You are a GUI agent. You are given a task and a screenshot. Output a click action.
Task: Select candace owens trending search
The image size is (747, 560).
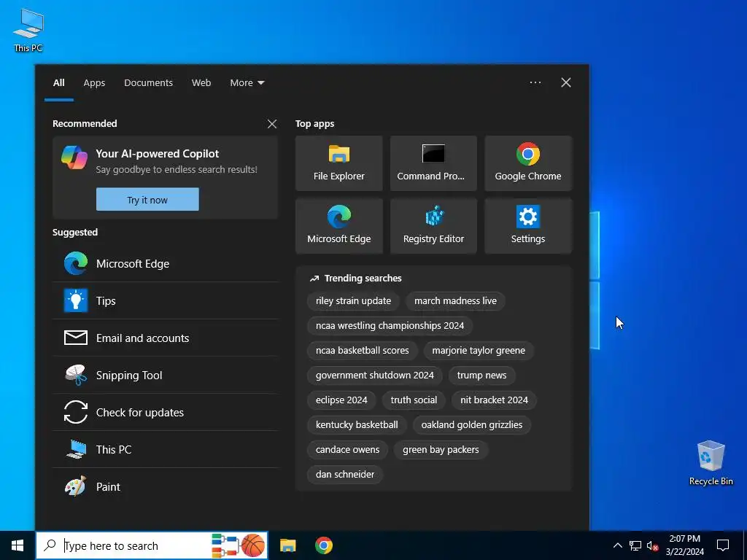click(347, 449)
